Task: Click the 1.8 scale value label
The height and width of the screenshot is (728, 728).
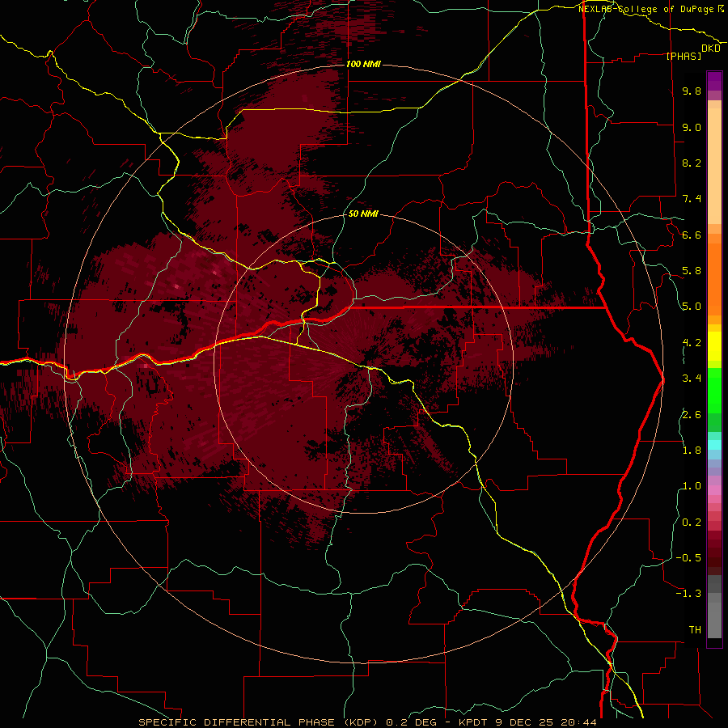Action: point(692,451)
